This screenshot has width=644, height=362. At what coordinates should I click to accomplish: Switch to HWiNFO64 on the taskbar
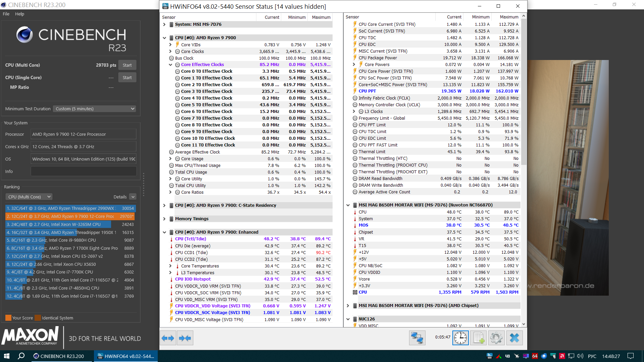point(126,356)
